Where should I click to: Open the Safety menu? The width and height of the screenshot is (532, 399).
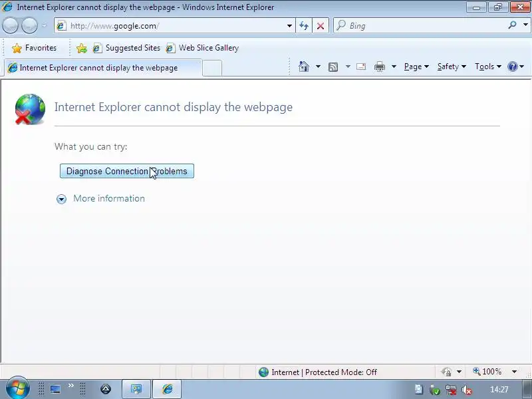point(452,66)
